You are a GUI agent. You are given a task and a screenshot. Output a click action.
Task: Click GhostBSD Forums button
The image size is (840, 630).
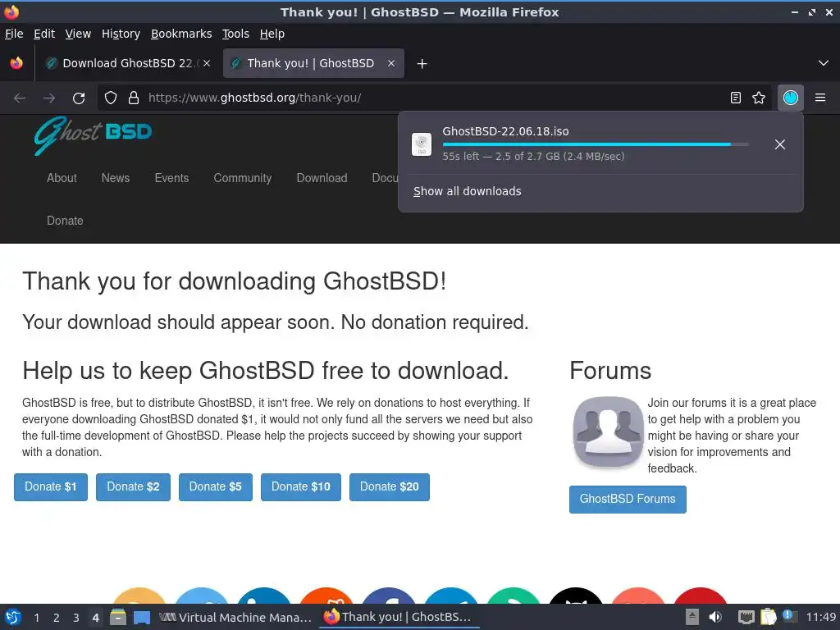click(x=628, y=500)
